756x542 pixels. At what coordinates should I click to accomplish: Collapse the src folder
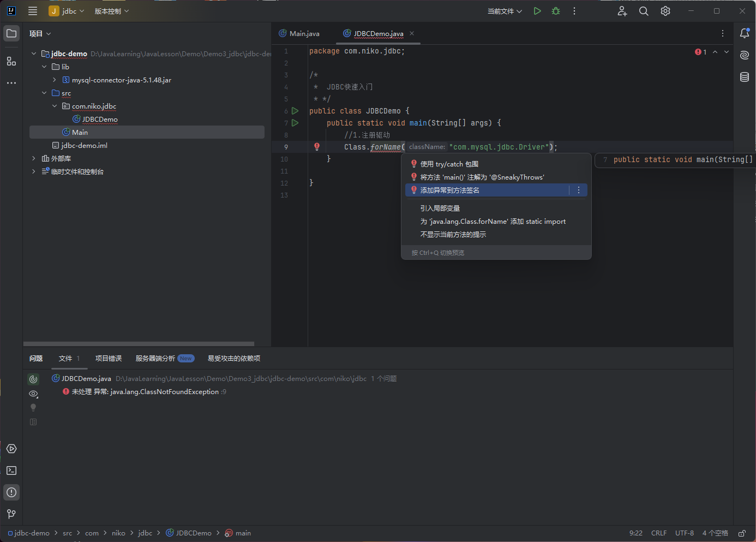click(x=44, y=93)
